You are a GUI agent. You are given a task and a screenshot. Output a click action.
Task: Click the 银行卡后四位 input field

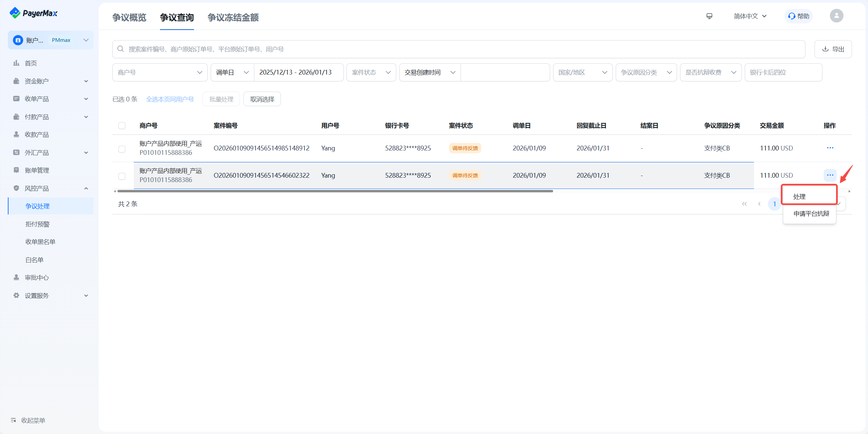pos(784,73)
